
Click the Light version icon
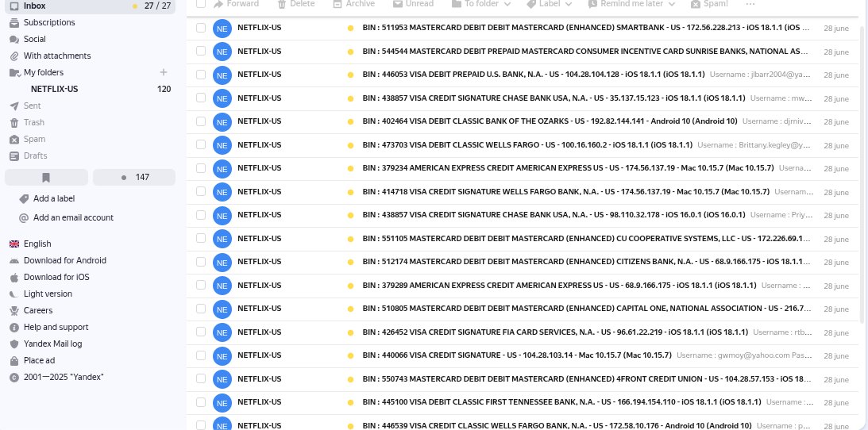[14, 294]
